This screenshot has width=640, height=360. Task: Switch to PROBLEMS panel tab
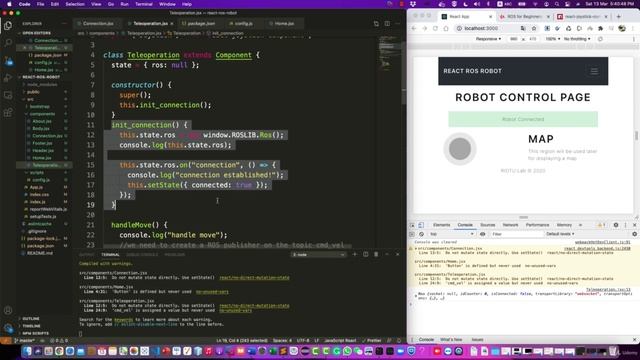tap(174, 255)
